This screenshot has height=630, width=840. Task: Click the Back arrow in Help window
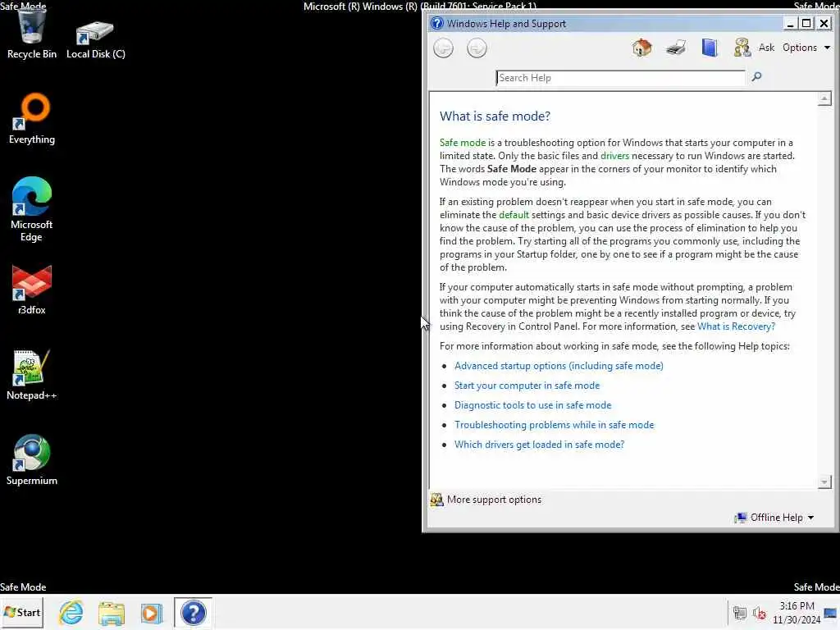443,48
